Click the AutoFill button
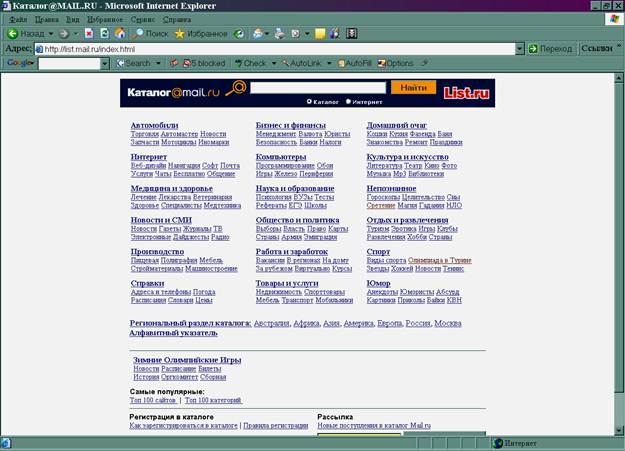This screenshot has width=625, height=451. (354, 63)
